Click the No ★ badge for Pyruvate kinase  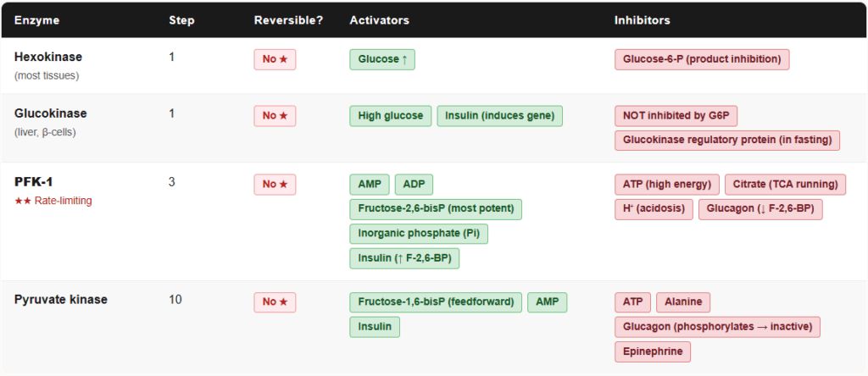tap(275, 302)
